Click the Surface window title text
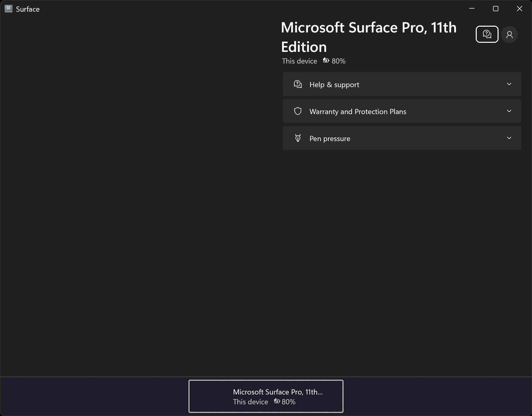 pos(28,9)
